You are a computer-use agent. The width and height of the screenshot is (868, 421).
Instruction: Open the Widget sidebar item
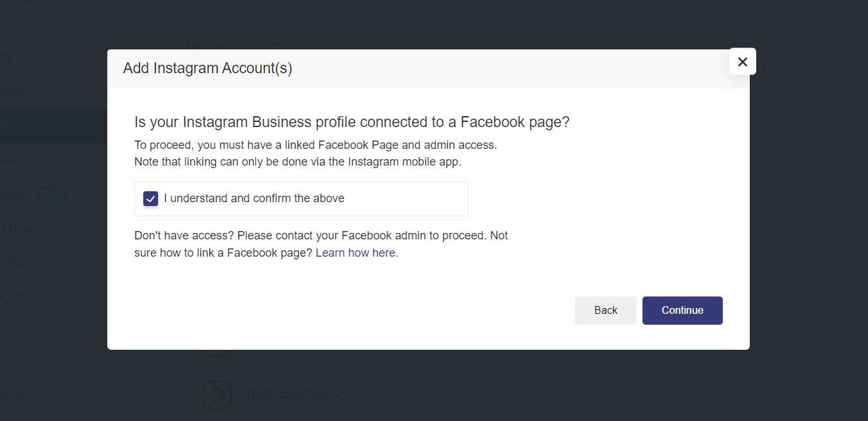tap(14, 194)
